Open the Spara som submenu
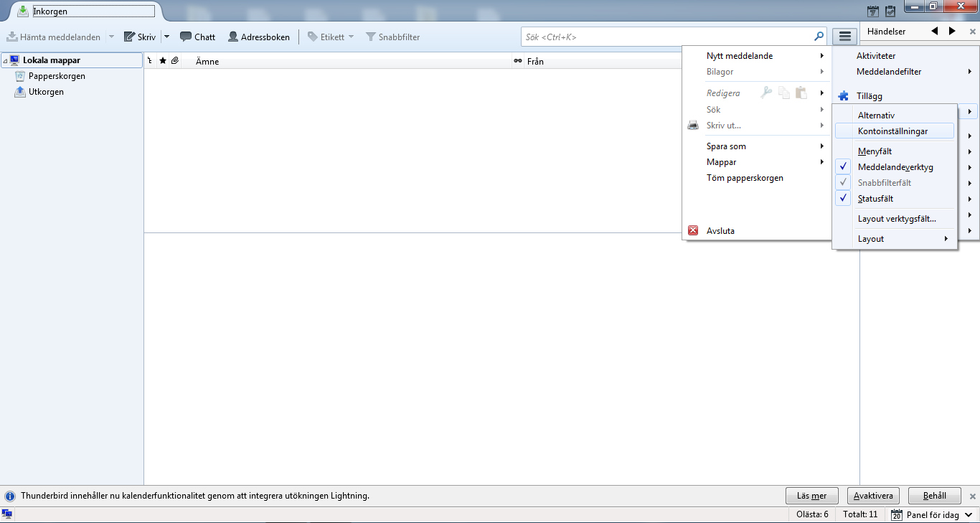 click(x=757, y=146)
